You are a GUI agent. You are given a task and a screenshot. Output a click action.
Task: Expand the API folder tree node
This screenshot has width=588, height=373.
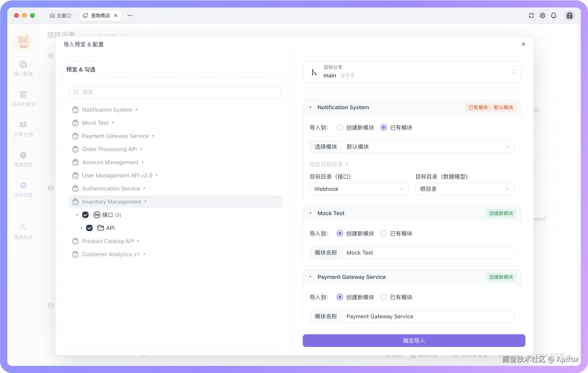[81, 228]
